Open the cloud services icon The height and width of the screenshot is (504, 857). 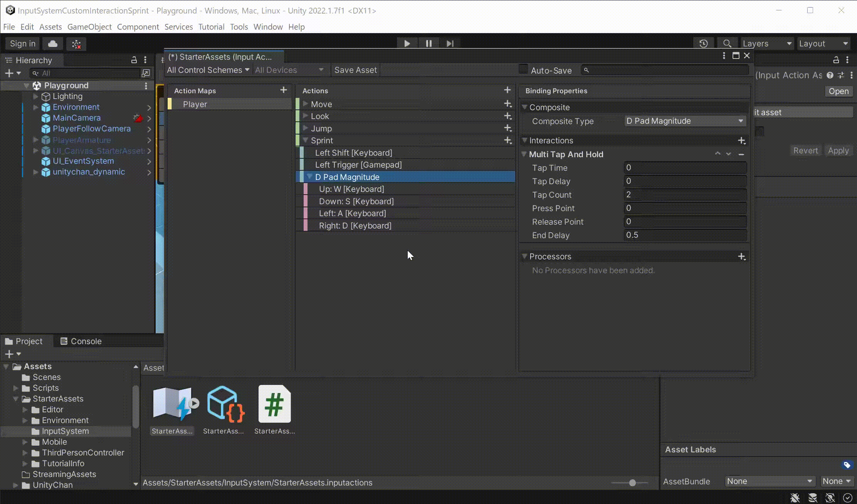click(53, 44)
